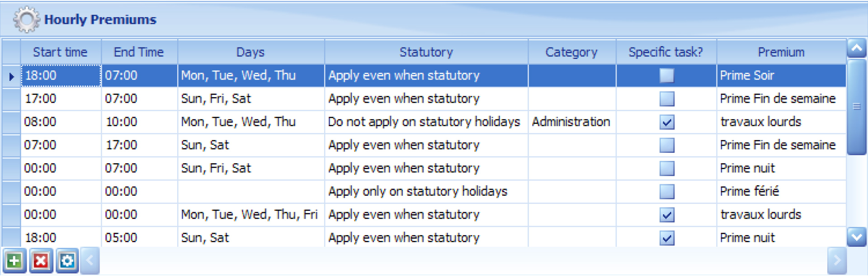
Task: Add a new hourly premium with the green plus
Action: click(14, 261)
